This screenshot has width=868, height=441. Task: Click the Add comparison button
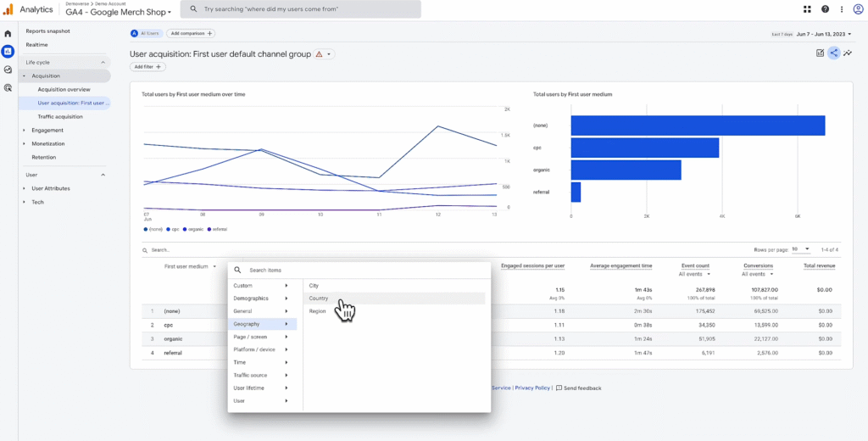click(x=191, y=33)
